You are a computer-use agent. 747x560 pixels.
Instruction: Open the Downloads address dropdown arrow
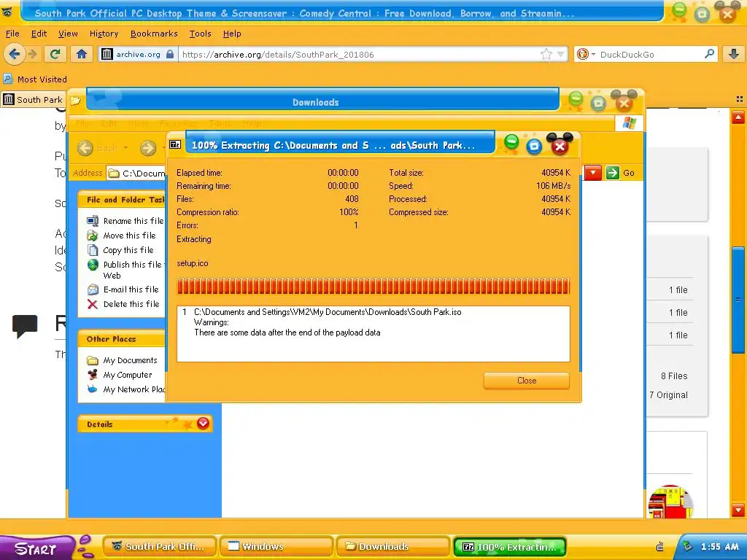point(592,173)
